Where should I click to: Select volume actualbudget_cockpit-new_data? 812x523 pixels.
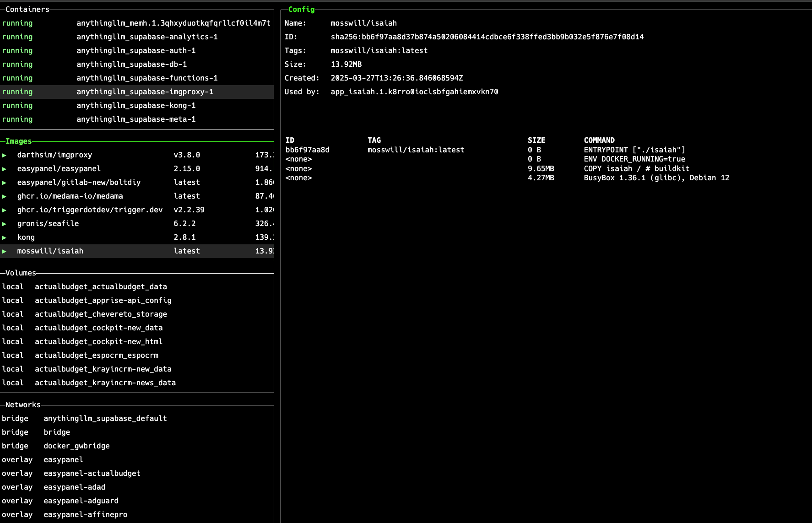(98, 328)
